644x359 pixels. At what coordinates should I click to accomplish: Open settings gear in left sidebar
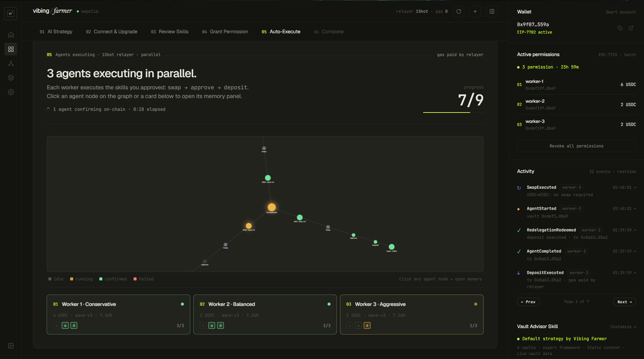pyautogui.click(x=11, y=92)
